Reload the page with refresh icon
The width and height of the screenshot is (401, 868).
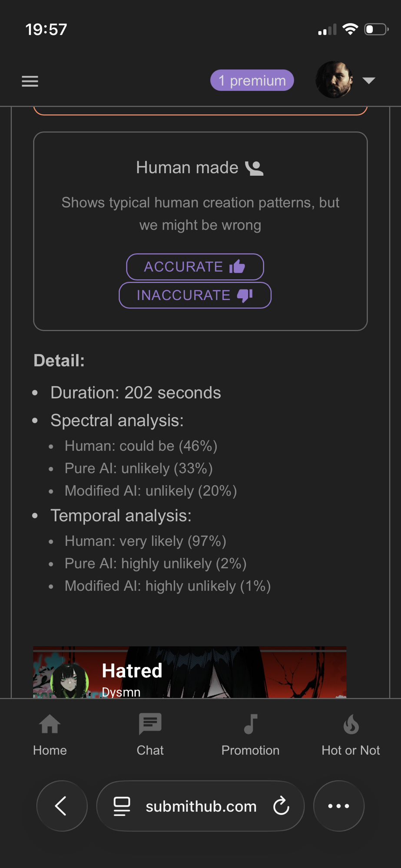[x=281, y=806]
